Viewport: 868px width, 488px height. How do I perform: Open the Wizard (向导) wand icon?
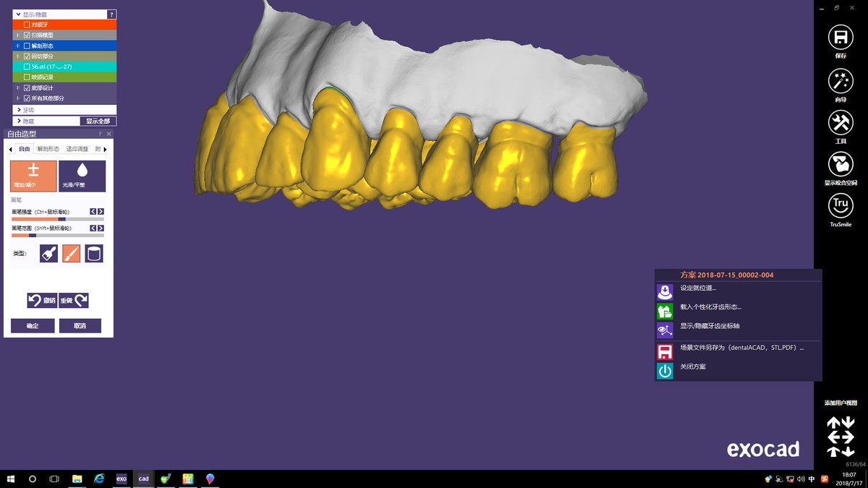(x=841, y=80)
